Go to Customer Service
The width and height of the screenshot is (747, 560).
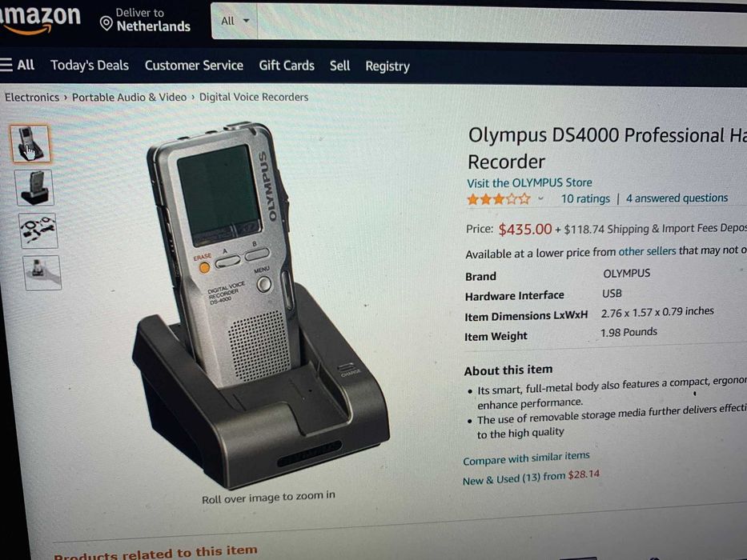click(x=194, y=66)
